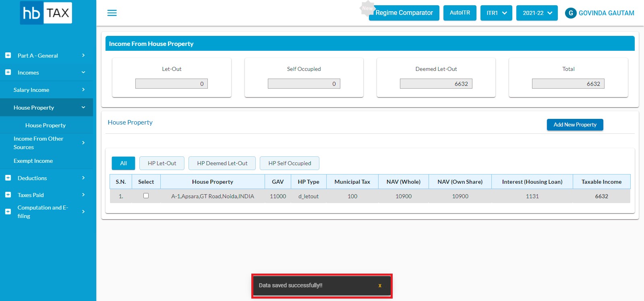Expand the Taxes Paid chevron
The width and height of the screenshot is (644, 301).
tap(83, 195)
